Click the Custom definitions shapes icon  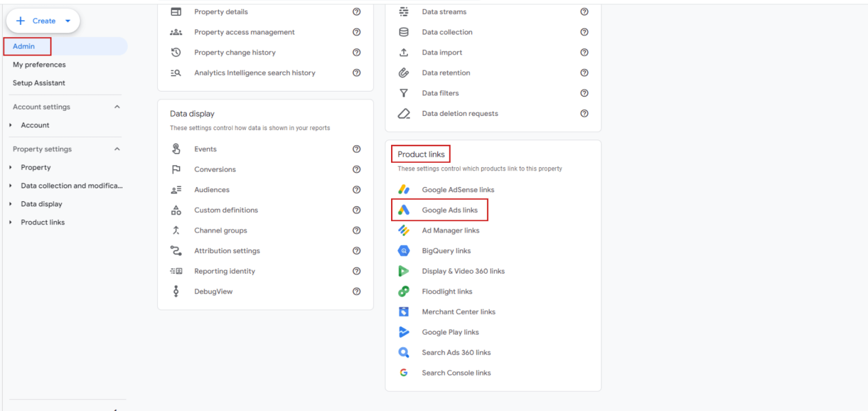pos(176,210)
